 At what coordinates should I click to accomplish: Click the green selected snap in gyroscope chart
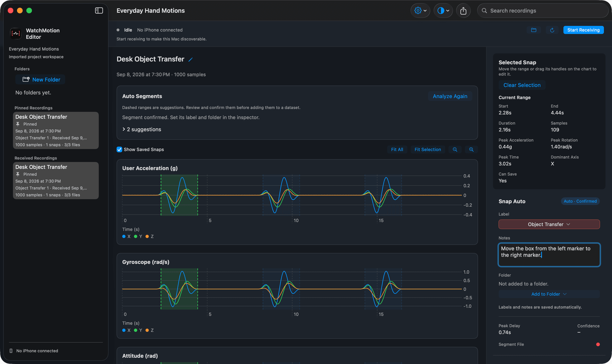(x=179, y=289)
